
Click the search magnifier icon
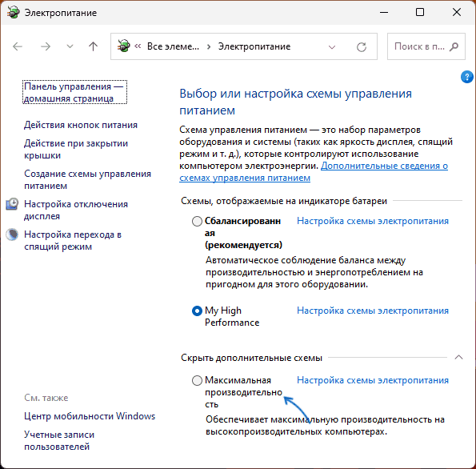pos(454,46)
